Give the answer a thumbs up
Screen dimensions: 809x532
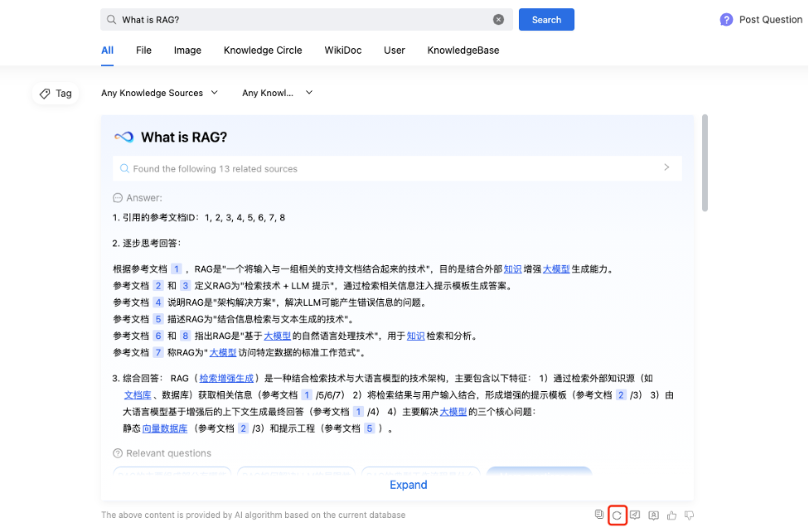(671, 515)
